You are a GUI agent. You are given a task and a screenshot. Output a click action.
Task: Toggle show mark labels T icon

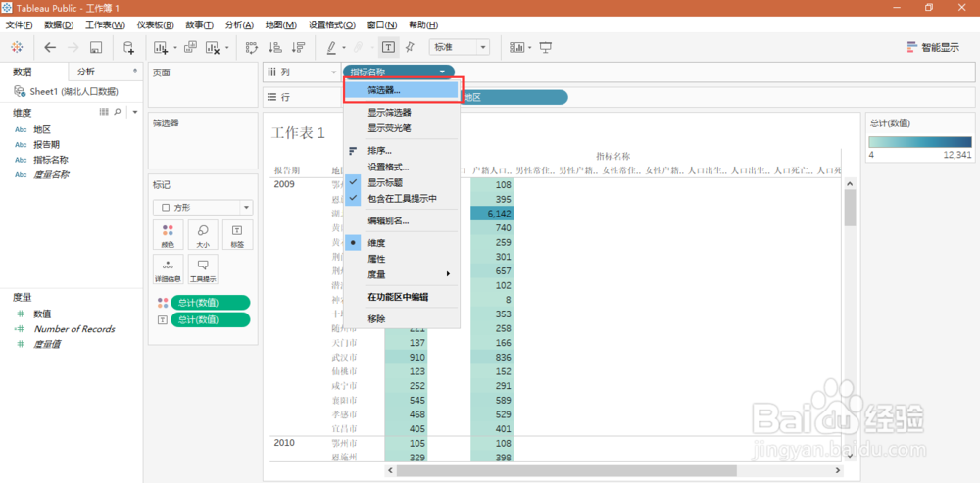[388, 47]
